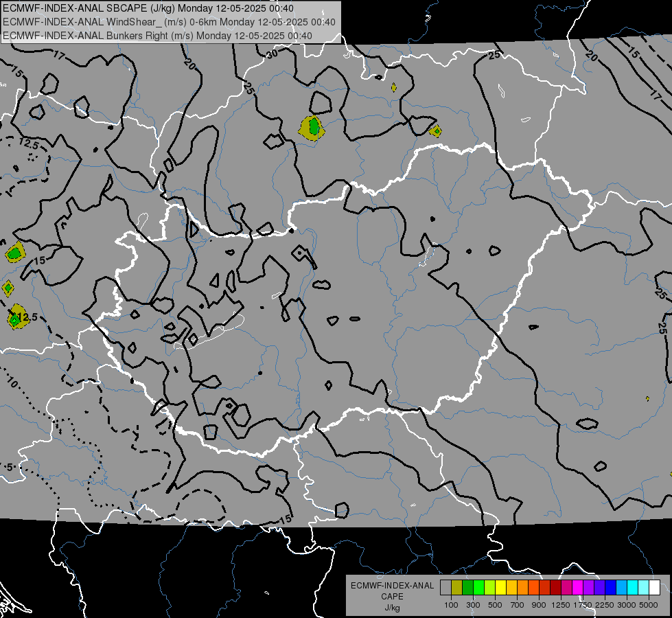This screenshot has height=618, width=672.
Task: Select the olive swatch in the CAPE legend
Action: pos(457,587)
